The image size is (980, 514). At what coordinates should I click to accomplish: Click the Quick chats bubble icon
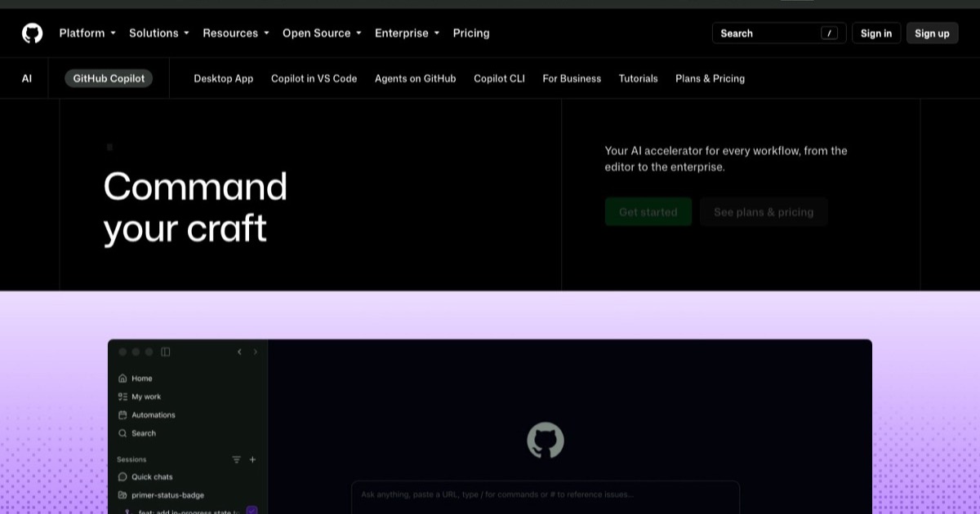[122, 476]
